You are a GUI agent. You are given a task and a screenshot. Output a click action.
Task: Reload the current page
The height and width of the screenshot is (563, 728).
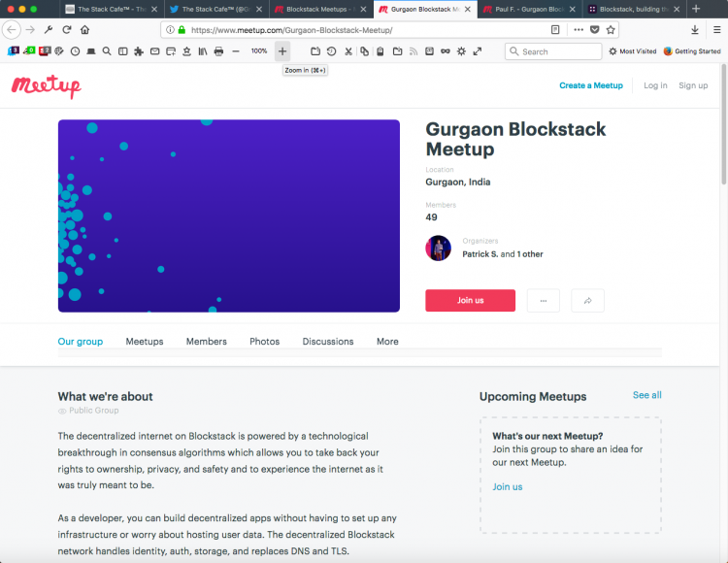point(66,30)
